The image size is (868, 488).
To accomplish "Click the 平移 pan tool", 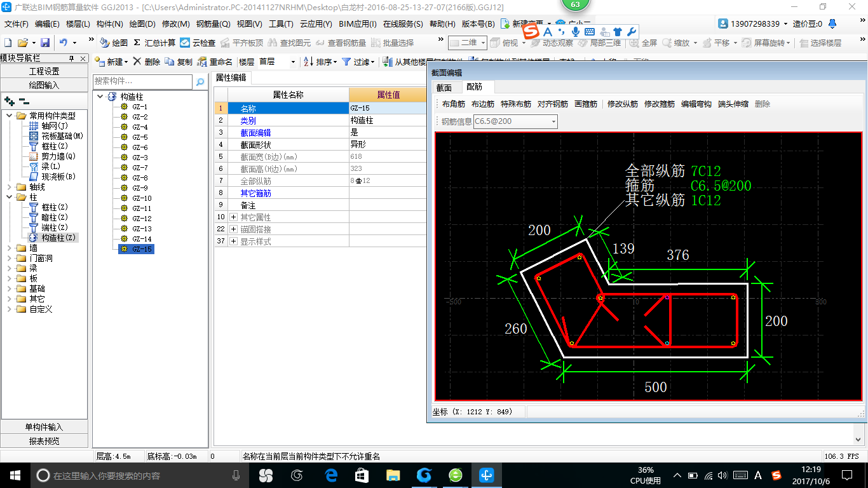I will tap(719, 43).
